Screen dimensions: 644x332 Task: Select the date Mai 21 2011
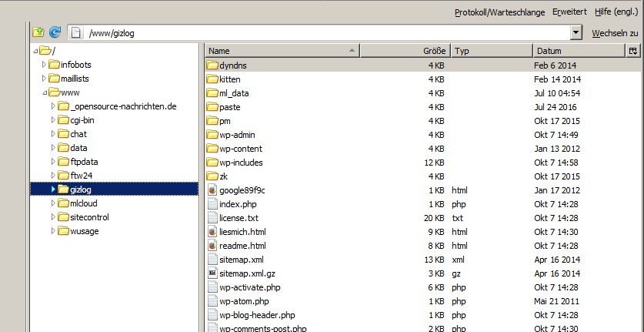click(556, 301)
